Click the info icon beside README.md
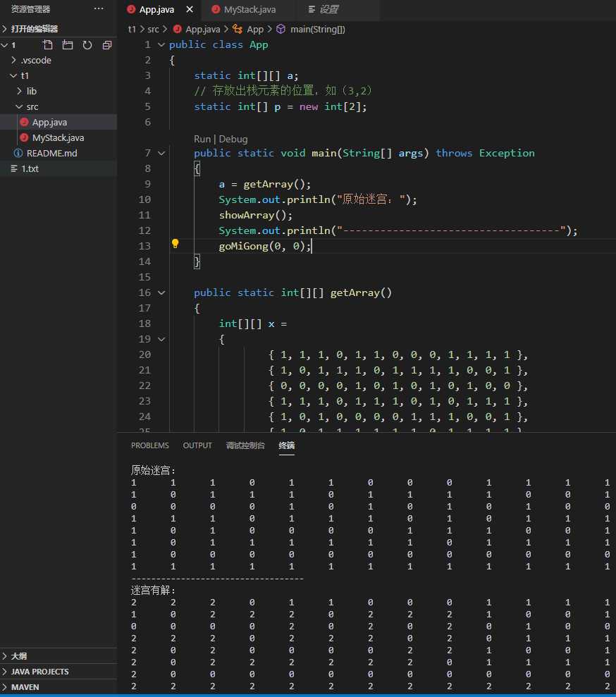 [x=18, y=154]
